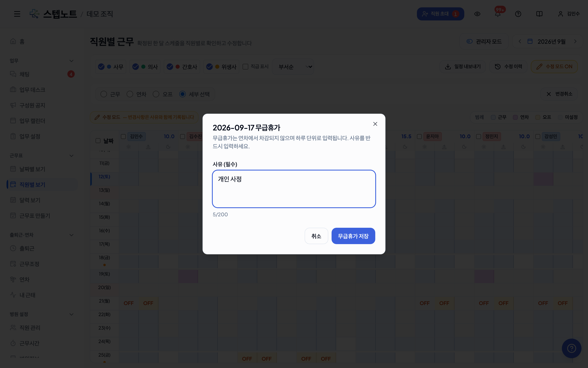588x368 pixels.
Task: Enable the 직급 표시 checkbox
Action: pyautogui.click(x=245, y=67)
